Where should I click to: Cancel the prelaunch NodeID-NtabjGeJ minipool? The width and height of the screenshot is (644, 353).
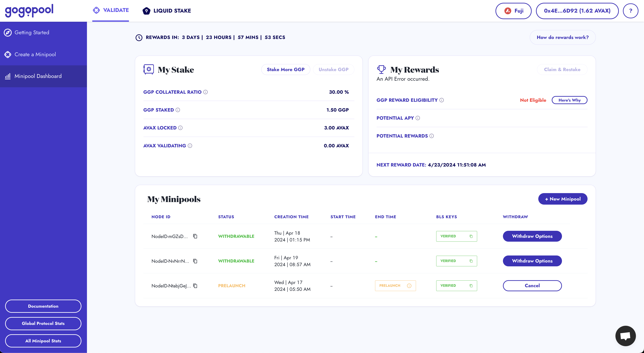[x=532, y=286]
